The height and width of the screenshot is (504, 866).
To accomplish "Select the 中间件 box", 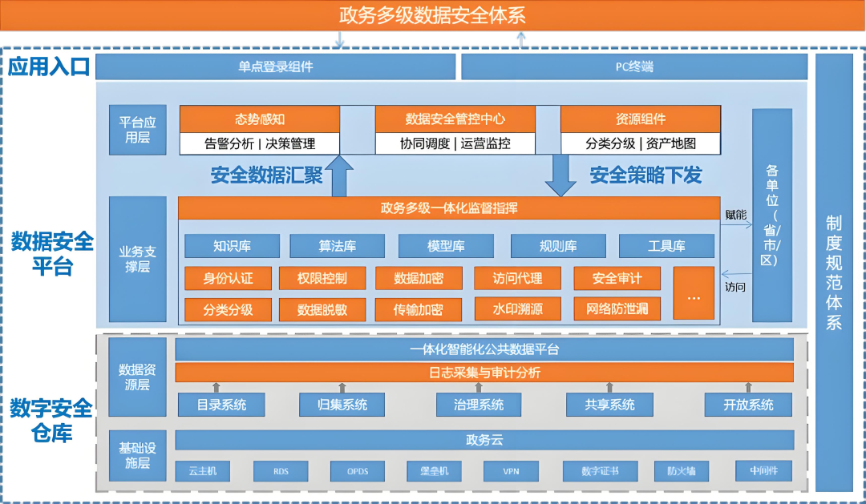I will (764, 470).
